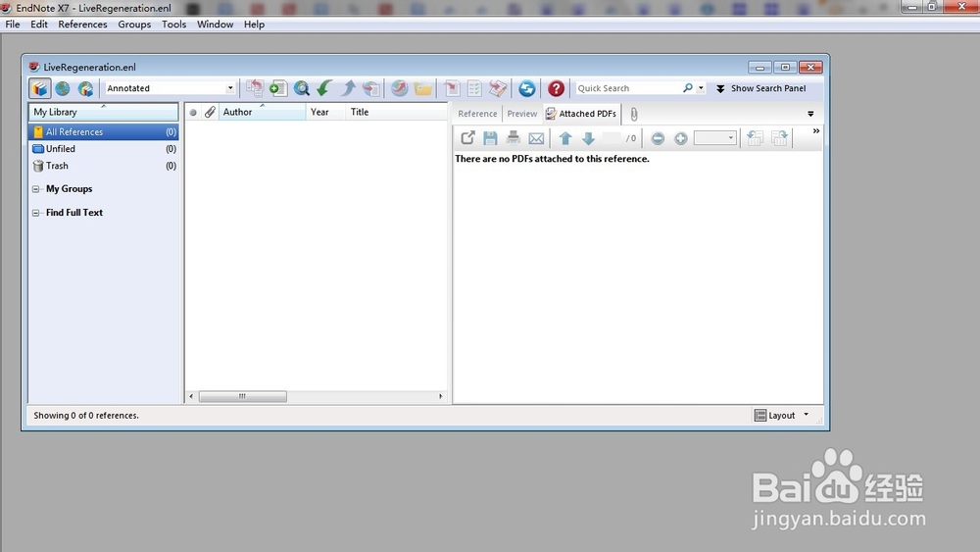Click the green Import arrow icon
The width and height of the screenshot is (980, 552).
tap(324, 88)
